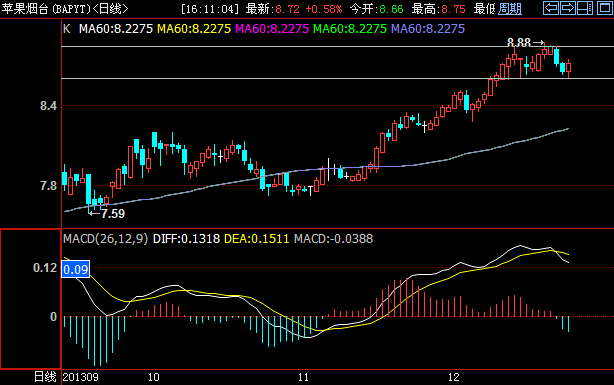Screen dimensions: 614x385
Task: Click the 最新:8.72 latest price
Action: (273, 9)
